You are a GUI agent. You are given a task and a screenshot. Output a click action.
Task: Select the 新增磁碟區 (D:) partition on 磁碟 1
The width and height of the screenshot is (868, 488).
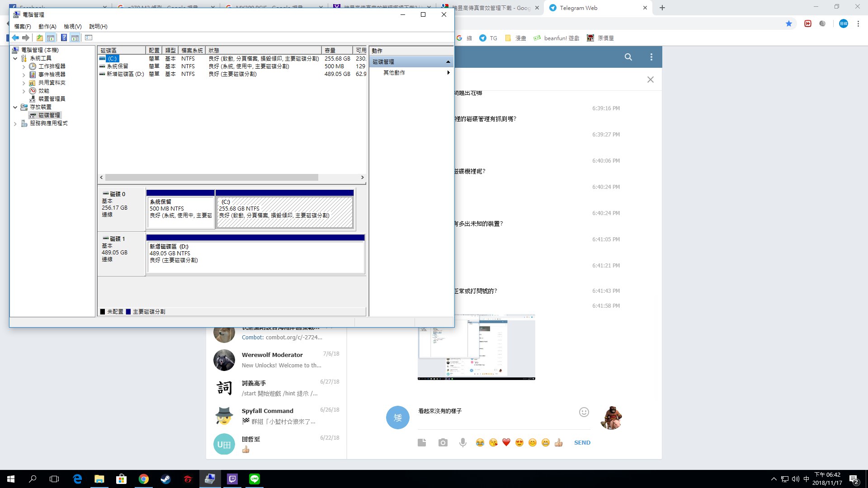[x=255, y=254]
